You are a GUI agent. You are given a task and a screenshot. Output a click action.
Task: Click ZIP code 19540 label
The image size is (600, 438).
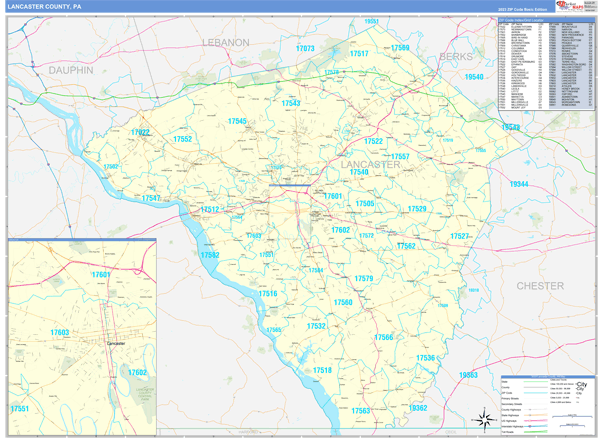(474, 77)
